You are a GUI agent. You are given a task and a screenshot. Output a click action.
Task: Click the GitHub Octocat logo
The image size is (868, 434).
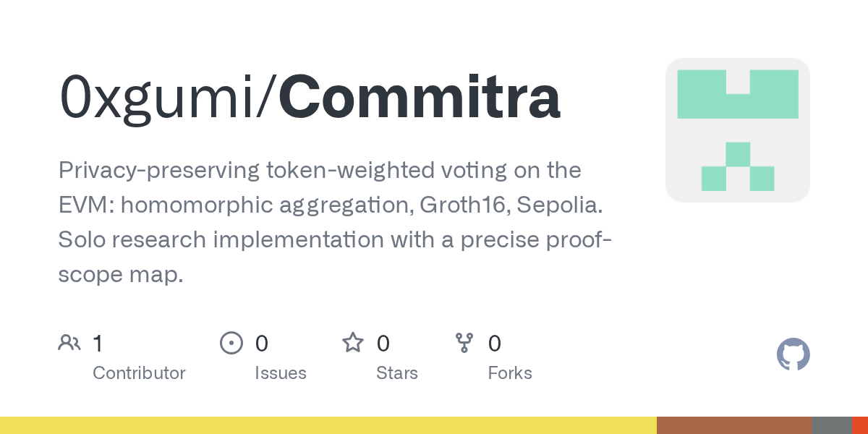tap(793, 354)
